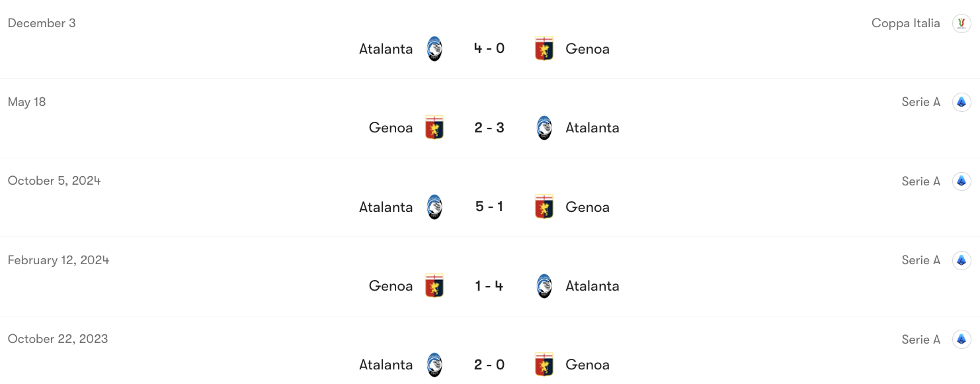980x384 pixels.
Task: Click the Genoa team name in the May 18 match
Action: point(390,127)
